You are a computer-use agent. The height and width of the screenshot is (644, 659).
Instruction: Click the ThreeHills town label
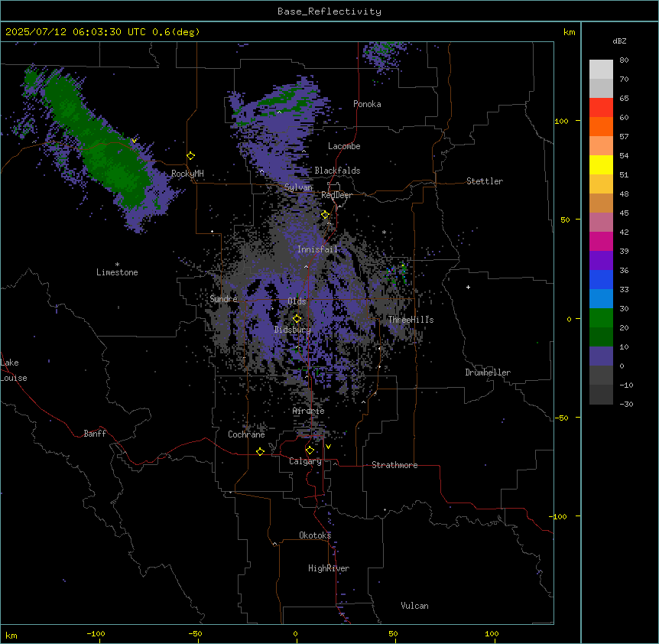pyautogui.click(x=411, y=320)
